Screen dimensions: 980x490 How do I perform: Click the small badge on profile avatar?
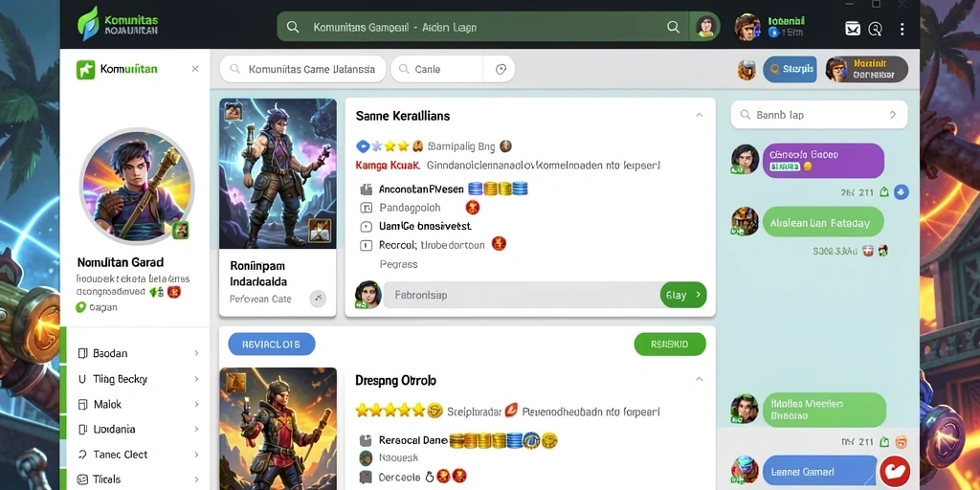[x=181, y=230]
